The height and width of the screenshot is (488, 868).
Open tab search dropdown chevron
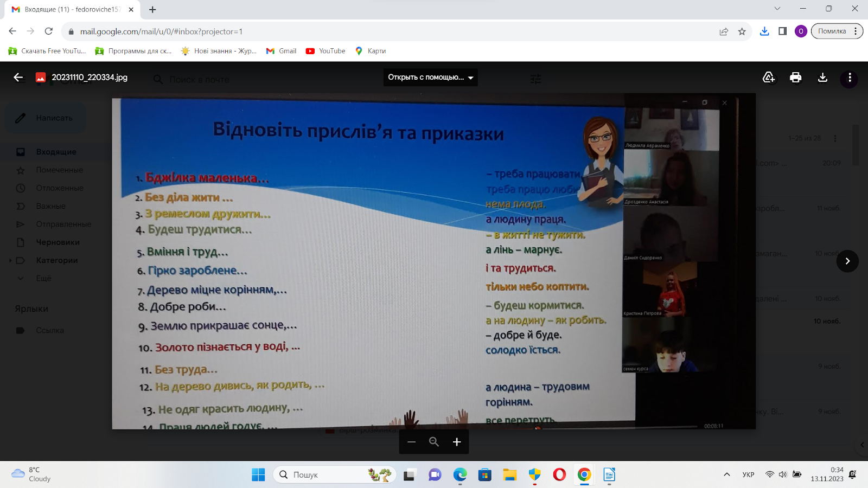[x=777, y=9]
